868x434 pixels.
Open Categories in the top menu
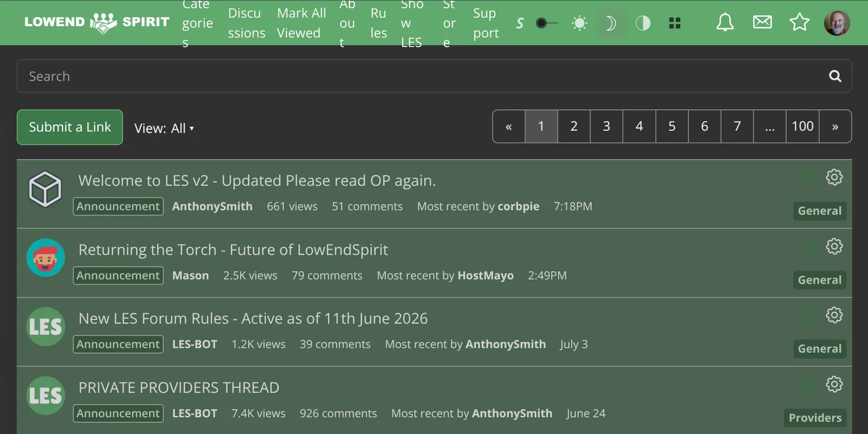coord(197,23)
